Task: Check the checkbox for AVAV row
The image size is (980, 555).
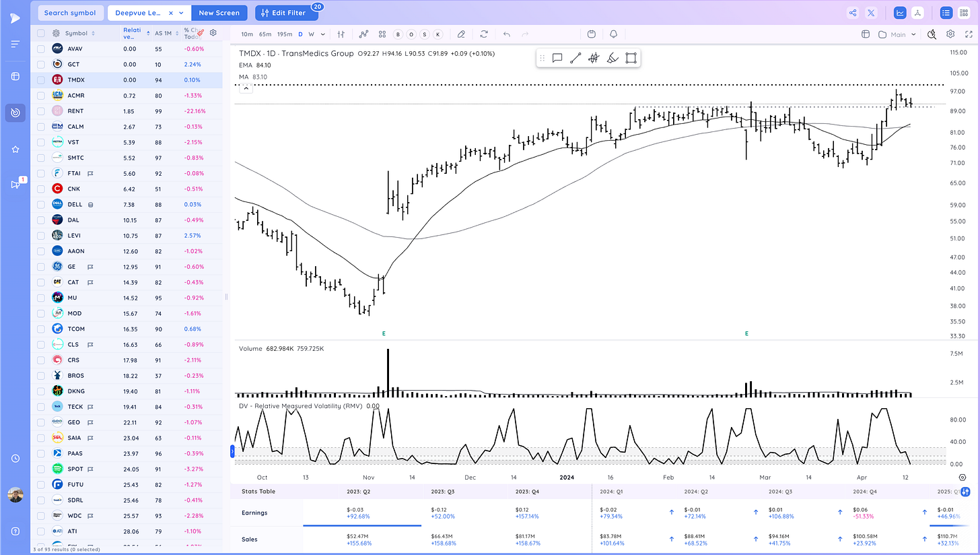Action: (x=41, y=48)
